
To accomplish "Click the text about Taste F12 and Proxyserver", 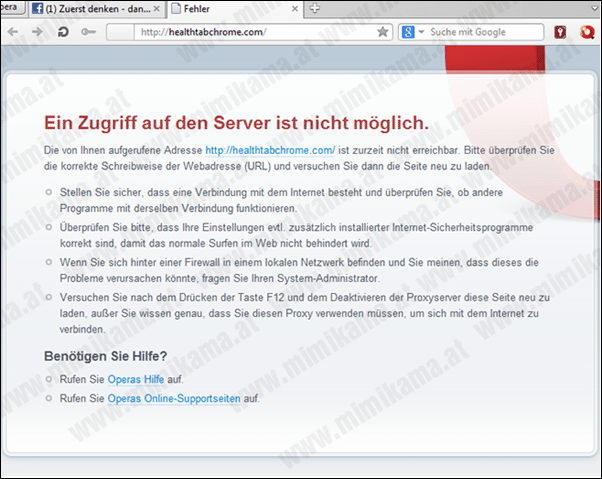I will (x=304, y=313).
